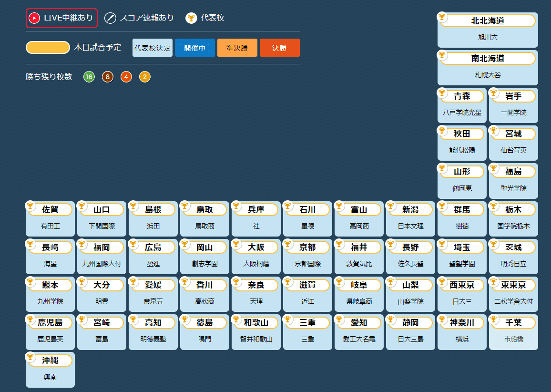Viewport: 551px width, 392px height.
Task: Click the LIVE中継あり label
Action: [69, 18]
